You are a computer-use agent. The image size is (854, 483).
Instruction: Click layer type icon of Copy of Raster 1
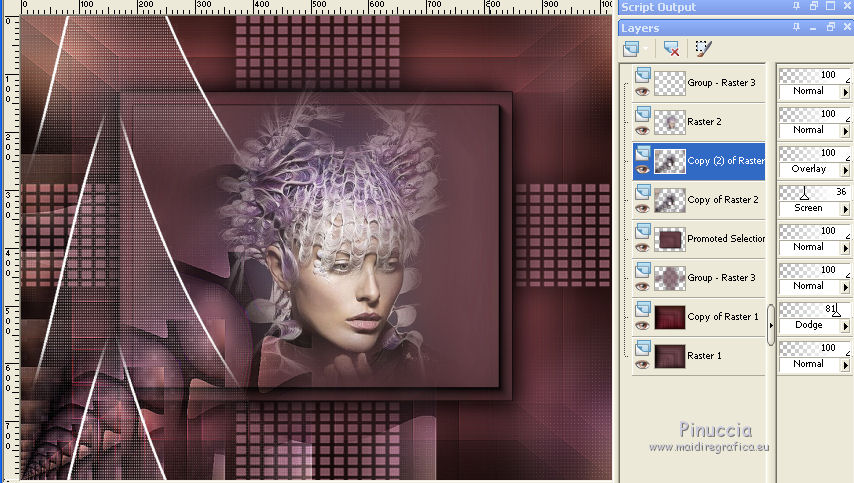point(643,309)
